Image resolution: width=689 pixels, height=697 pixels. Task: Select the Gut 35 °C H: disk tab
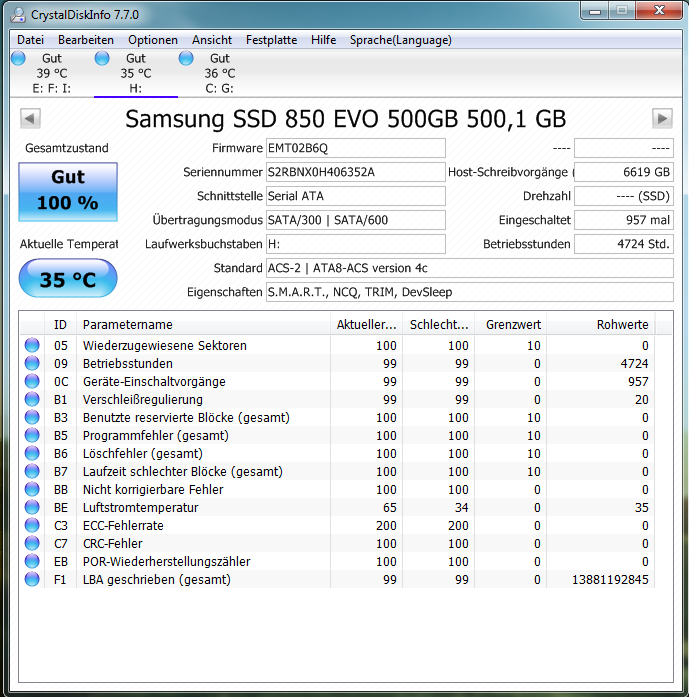136,73
